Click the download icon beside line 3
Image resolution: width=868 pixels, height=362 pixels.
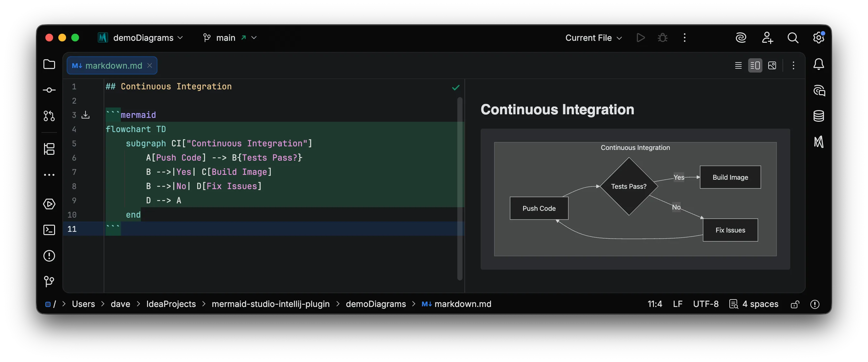tap(86, 115)
